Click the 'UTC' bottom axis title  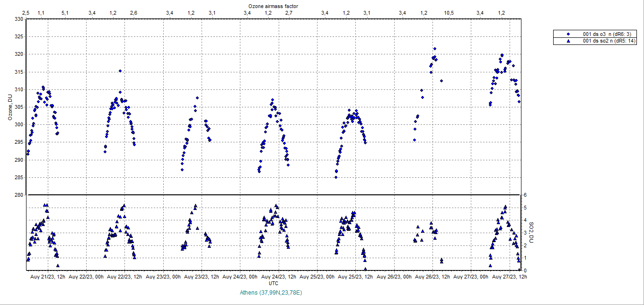pyautogui.click(x=273, y=283)
